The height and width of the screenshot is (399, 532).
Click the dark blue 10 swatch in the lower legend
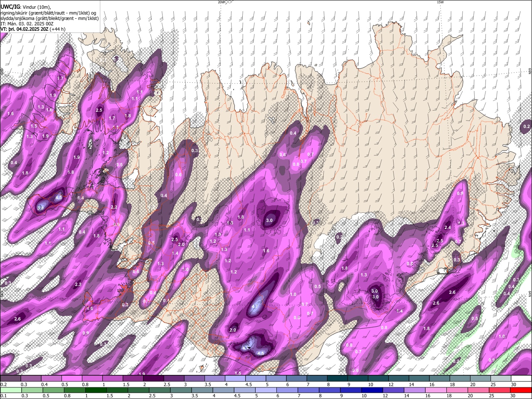tap(372, 390)
